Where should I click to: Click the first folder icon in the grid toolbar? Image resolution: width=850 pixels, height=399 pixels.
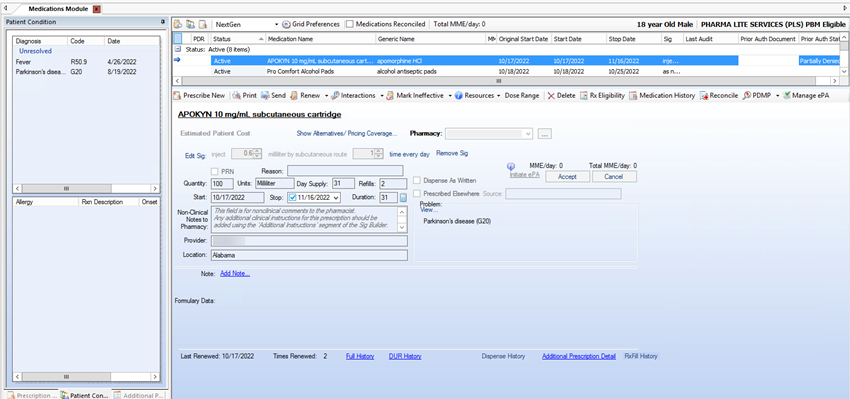[x=178, y=24]
